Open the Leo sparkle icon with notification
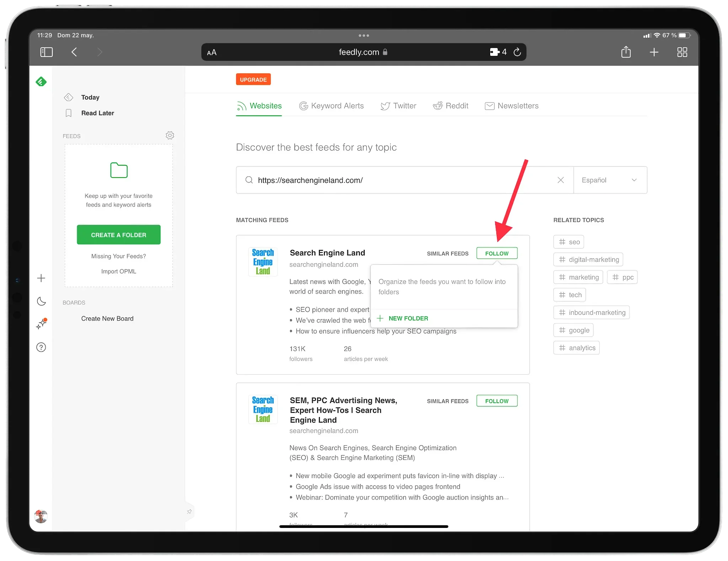The width and height of the screenshot is (728, 561). 42,324
